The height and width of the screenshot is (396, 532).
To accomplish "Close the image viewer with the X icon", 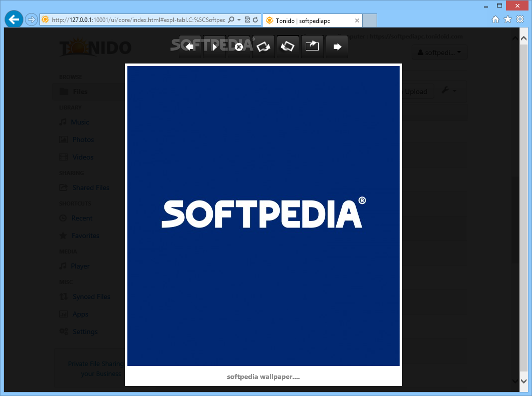I will (239, 46).
